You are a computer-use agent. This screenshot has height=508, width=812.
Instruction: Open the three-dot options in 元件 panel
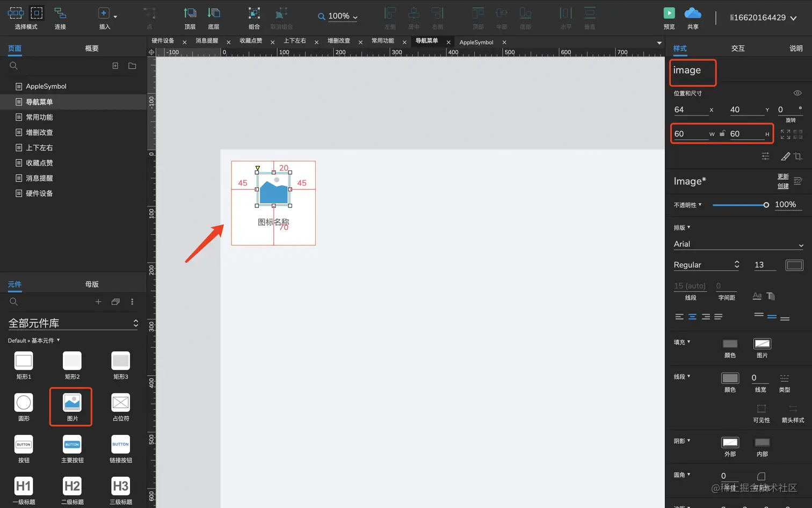click(132, 302)
